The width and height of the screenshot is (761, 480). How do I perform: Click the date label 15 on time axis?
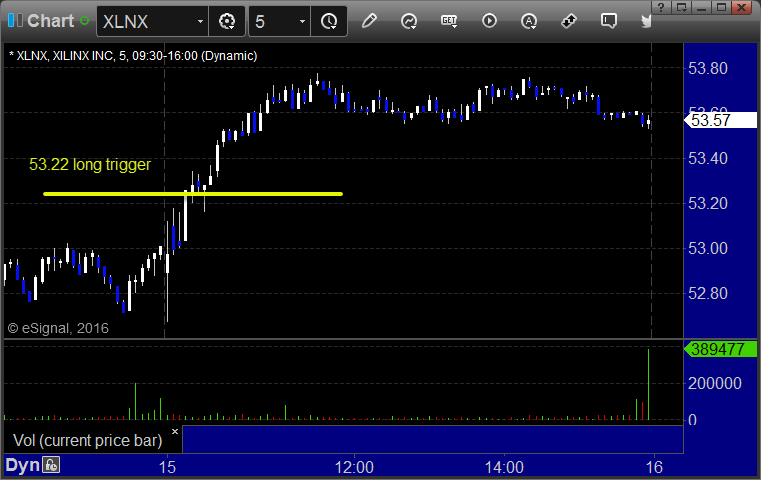(x=167, y=467)
